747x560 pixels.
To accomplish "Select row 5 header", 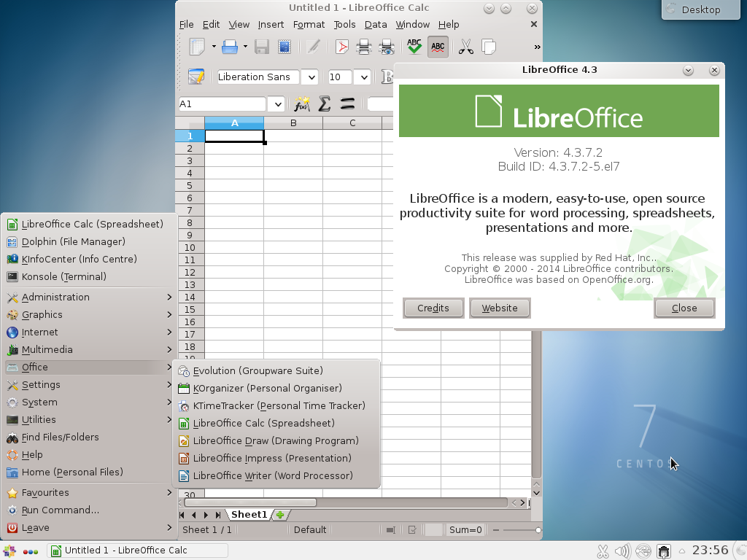I will click(190, 186).
